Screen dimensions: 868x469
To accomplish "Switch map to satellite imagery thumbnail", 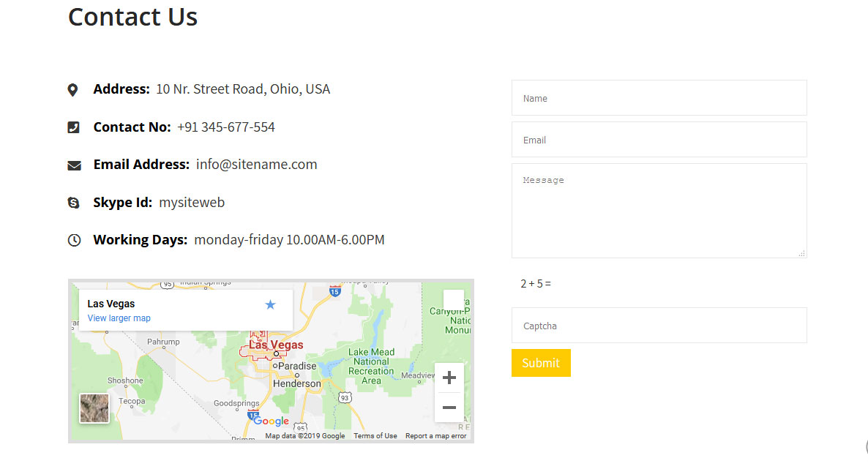I will tap(94, 408).
